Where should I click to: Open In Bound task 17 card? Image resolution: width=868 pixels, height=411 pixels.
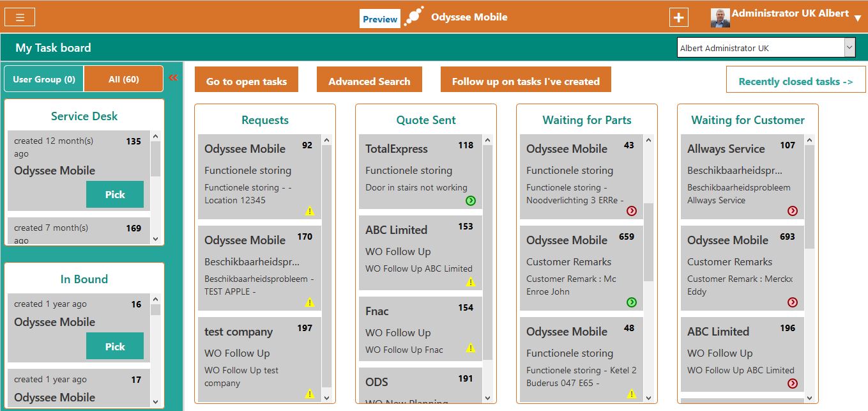(79, 387)
